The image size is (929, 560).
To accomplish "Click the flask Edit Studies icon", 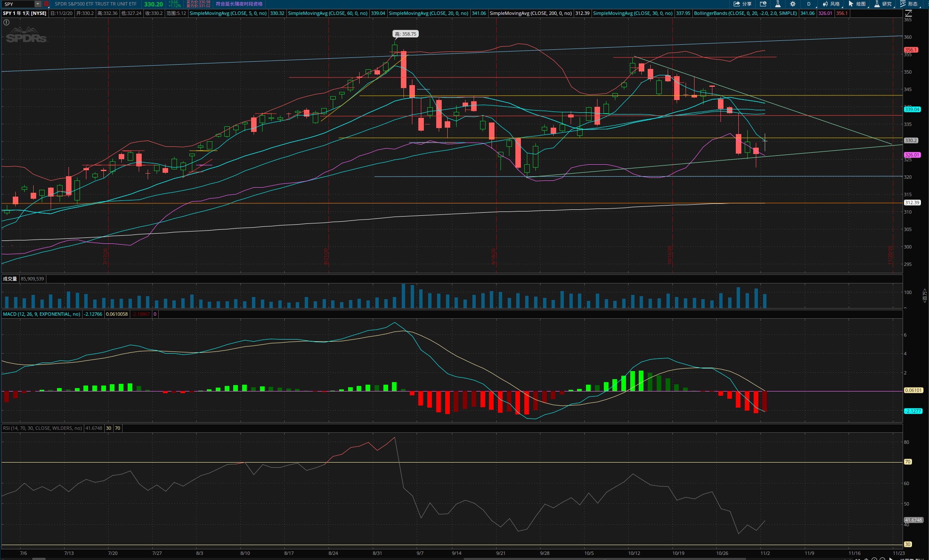I will click(778, 4).
